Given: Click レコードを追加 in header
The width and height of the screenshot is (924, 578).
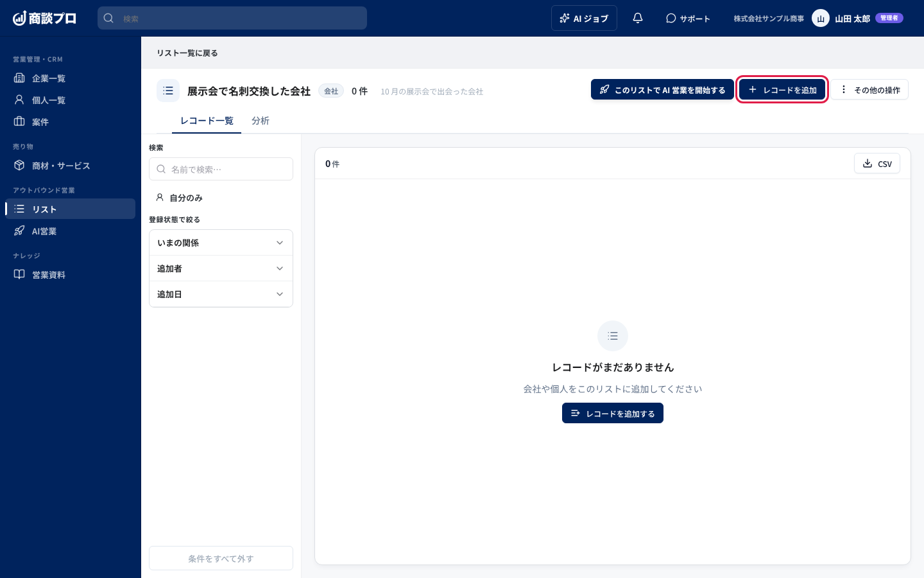Looking at the screenshot, I should pos(782,90).
